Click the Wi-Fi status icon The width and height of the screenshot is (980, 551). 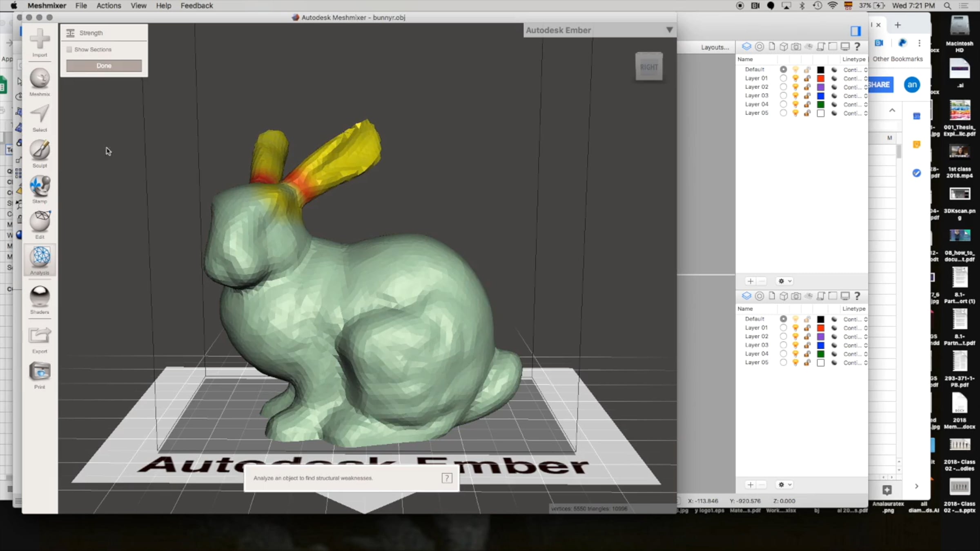[833, 6]
